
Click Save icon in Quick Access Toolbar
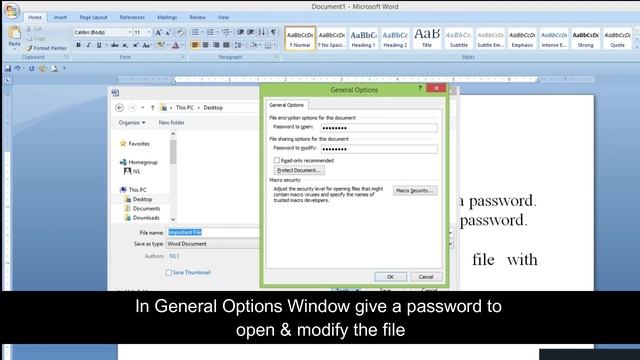pyautogui.click(x=8, y=69)
